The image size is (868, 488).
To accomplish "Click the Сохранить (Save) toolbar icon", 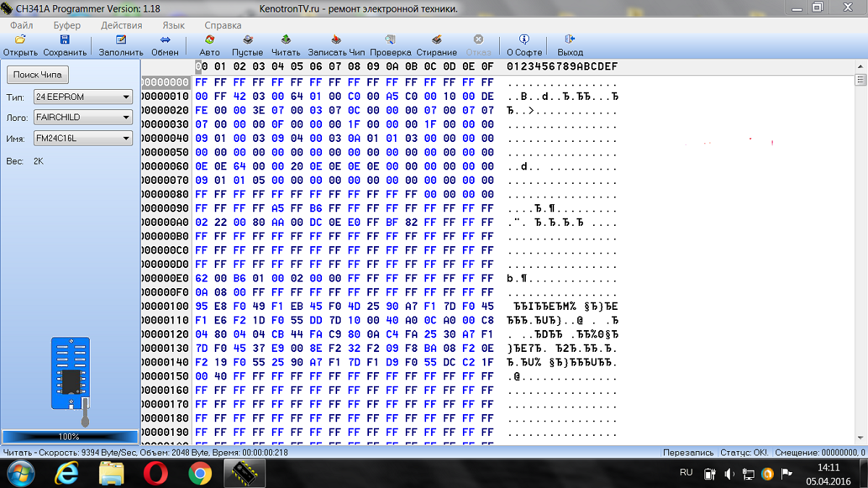I will click(x=64, y=41).
